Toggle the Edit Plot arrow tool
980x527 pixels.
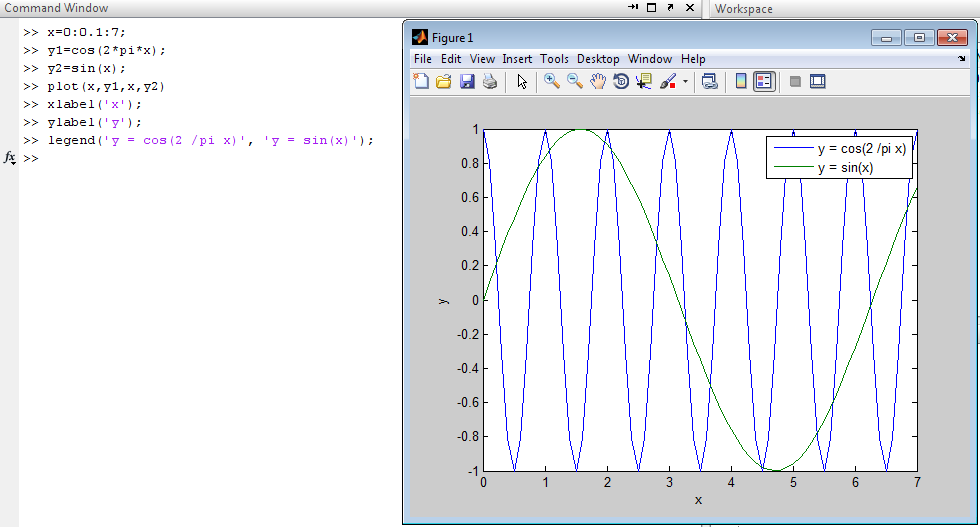tap(521, 82)
